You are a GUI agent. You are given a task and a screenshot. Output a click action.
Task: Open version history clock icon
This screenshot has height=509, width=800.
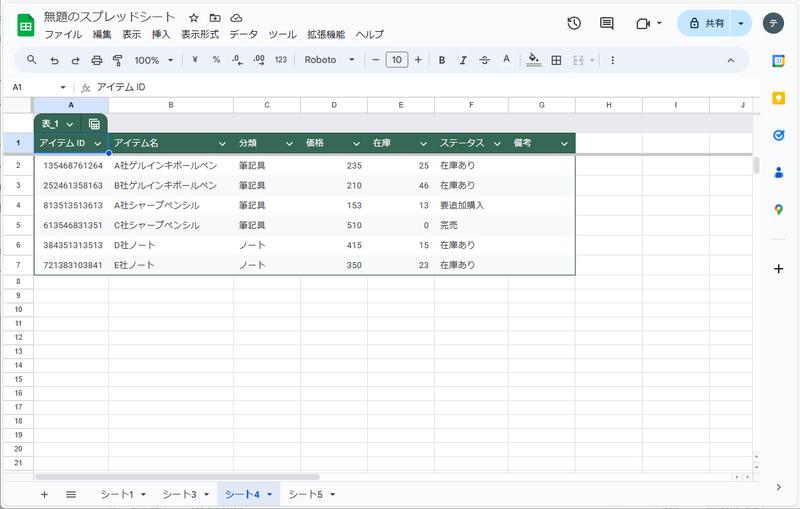tap(574, 23)
